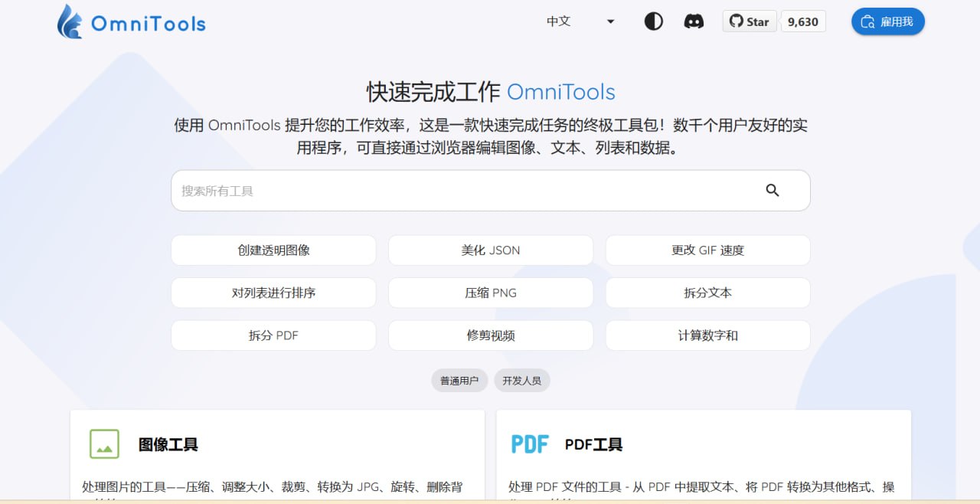Viewport: 980px width, 504px height.
Task: Open the 压缩 PNG tool
Action: point(491,293)
